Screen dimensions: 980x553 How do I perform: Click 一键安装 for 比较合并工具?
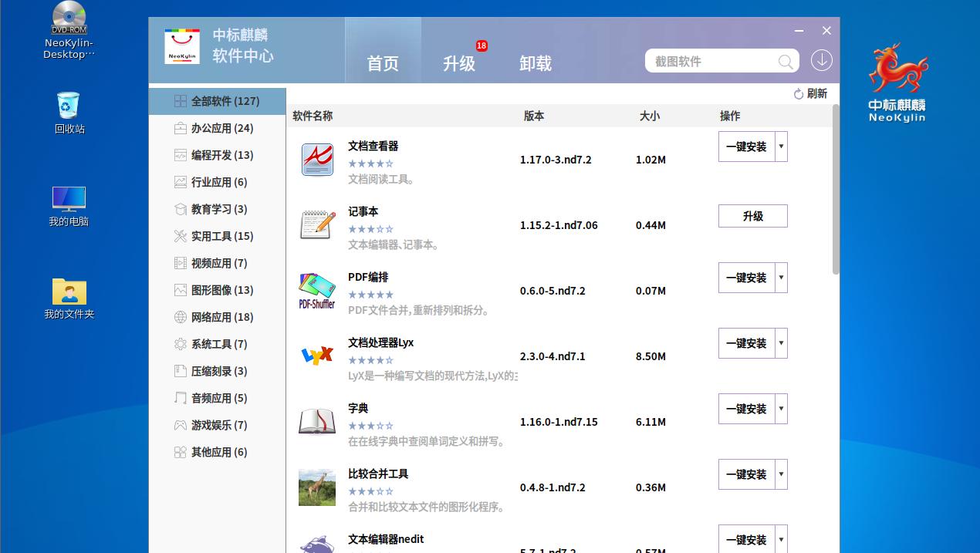pyautogui.click(x=746, y=474)
